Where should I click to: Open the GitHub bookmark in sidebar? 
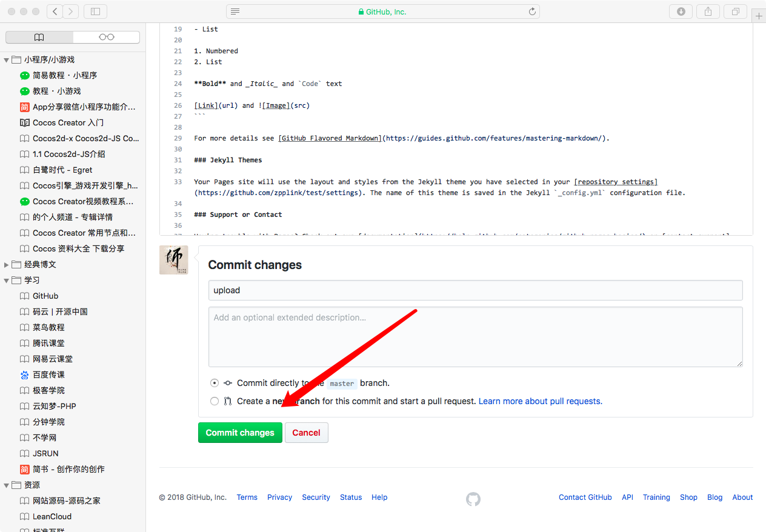(45, 296)
